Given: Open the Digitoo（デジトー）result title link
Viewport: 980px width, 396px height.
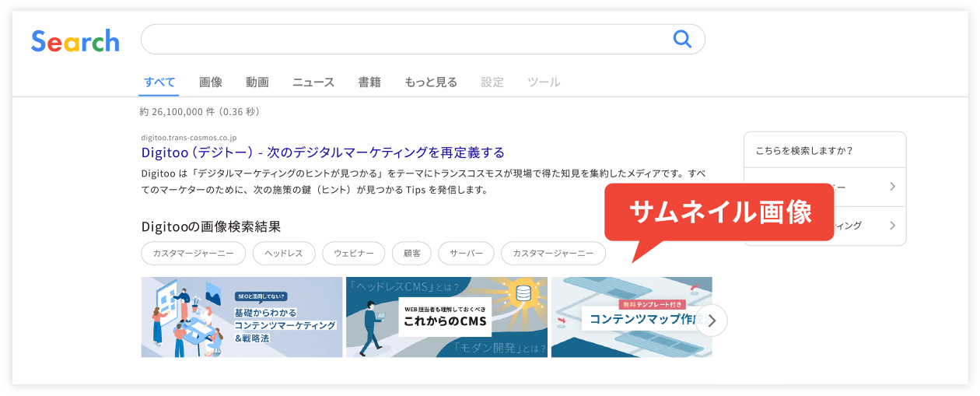Looking at the screenshot, I should (323, 152).
